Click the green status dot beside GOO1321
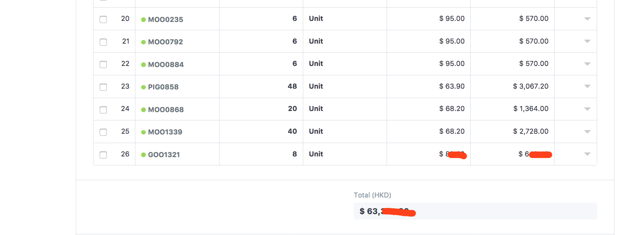644x235 pixels. click(x=143, y=155)
